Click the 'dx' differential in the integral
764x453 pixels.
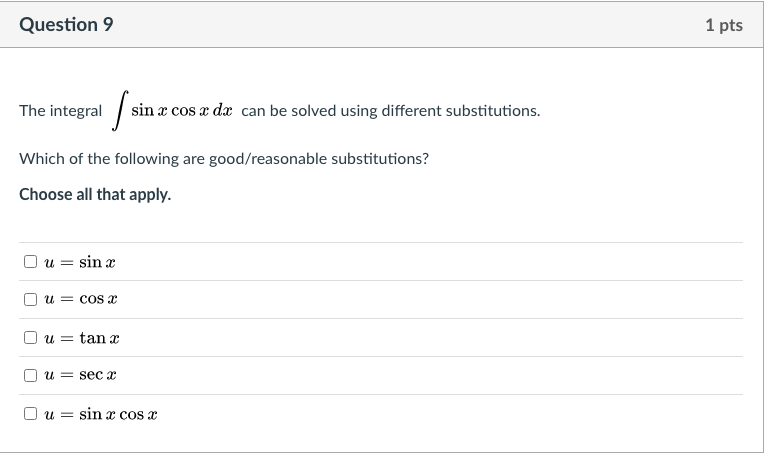(x=223, y=111)
